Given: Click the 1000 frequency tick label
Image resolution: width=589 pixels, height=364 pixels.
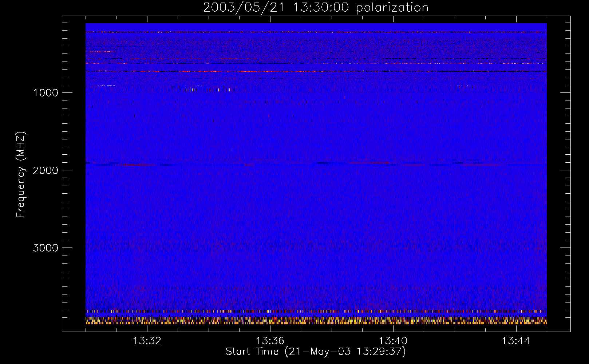Looking at the screenshot, I should tap(46, 93).
